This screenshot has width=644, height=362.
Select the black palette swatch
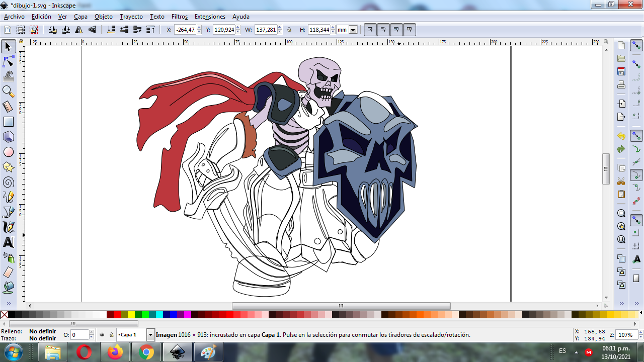pos(12,315)
